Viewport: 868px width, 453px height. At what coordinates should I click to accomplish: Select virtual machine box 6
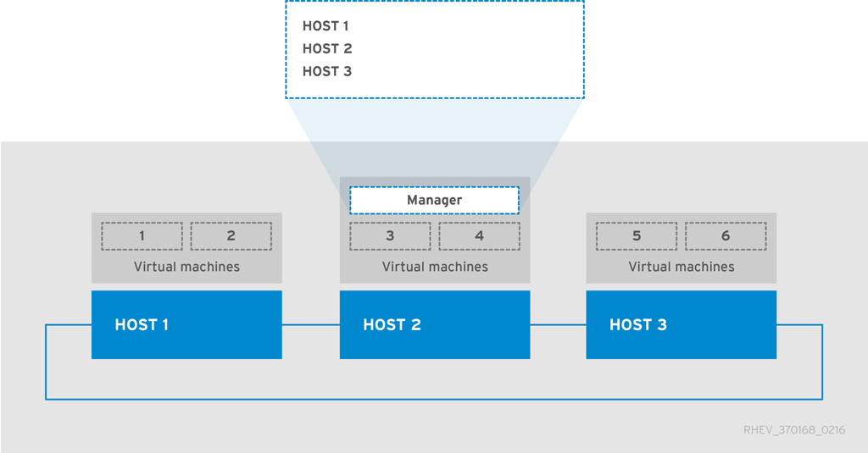coord(726,236)
